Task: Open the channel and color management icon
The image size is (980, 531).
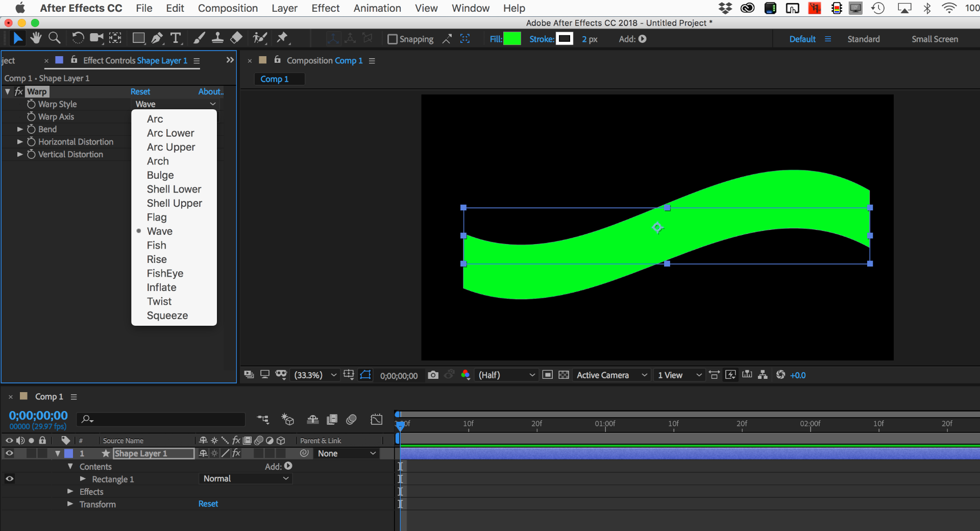Action: (465, 375)
